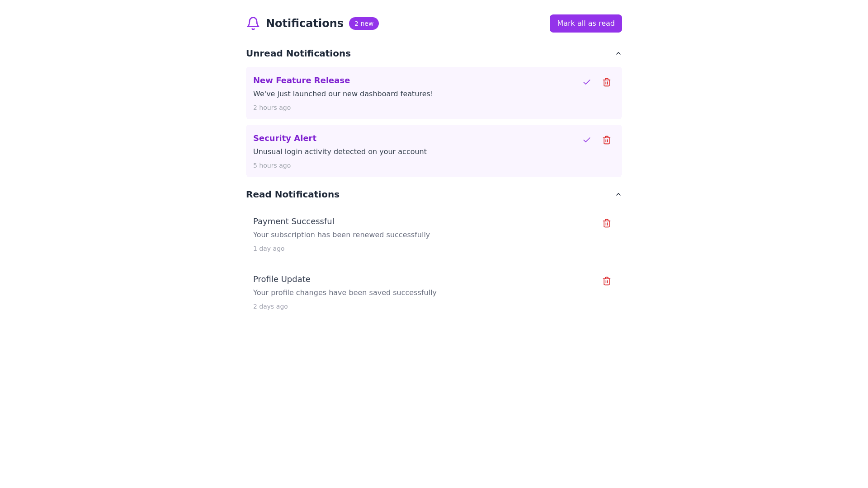Collapse the Read Notifications section
This screenshot has width=868, height=488.
(618, 194)
